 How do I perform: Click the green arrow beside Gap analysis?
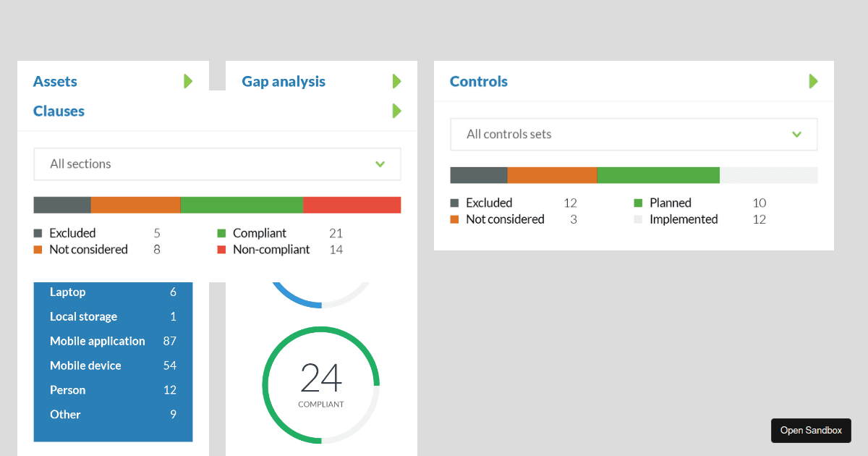(396, 81)
